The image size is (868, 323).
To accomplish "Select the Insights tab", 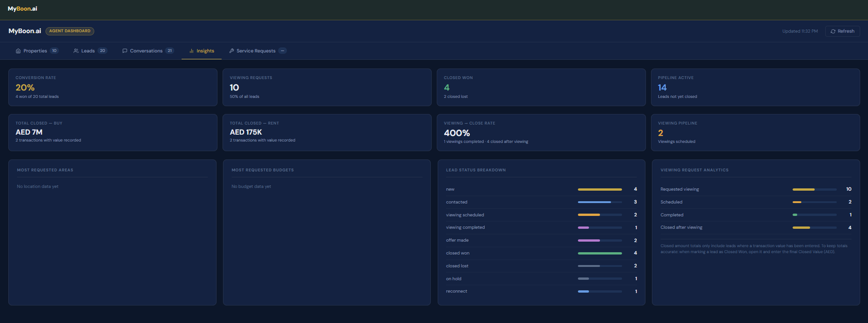I will tap(201, 51).
